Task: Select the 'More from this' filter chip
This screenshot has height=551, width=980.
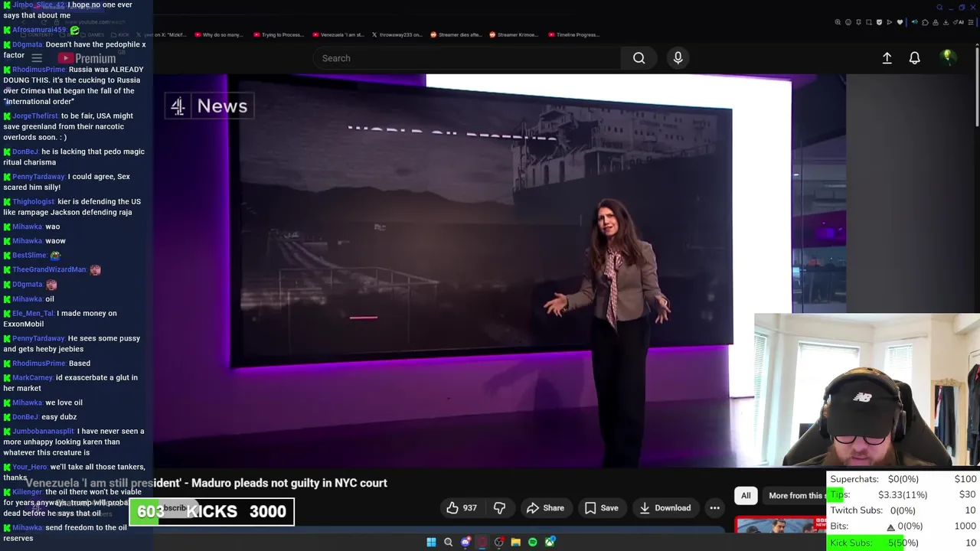Action: [795, 495]
